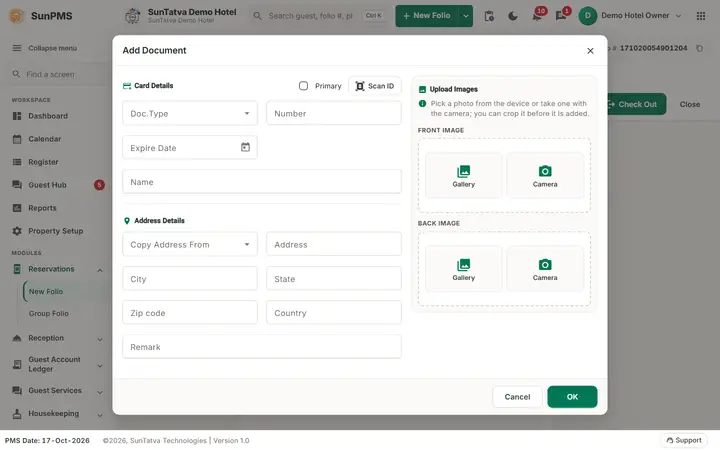Click the Zip code field

click(x=190, y=313)
